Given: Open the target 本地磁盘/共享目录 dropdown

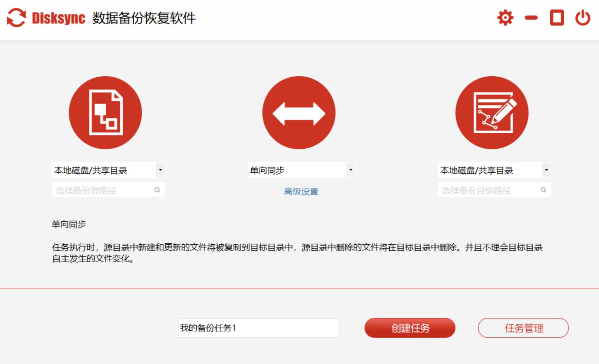Looking at the screenshot, I should tap(546, 169).
